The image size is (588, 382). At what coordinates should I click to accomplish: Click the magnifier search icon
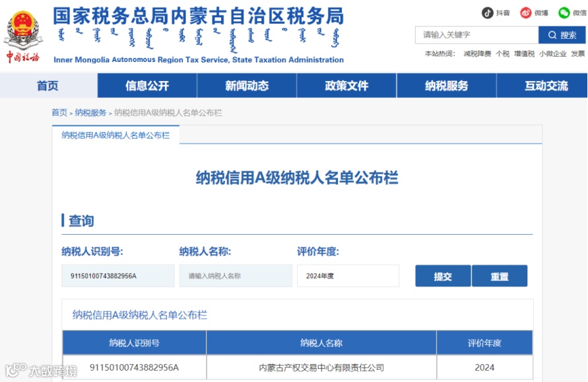pos(552,35)
